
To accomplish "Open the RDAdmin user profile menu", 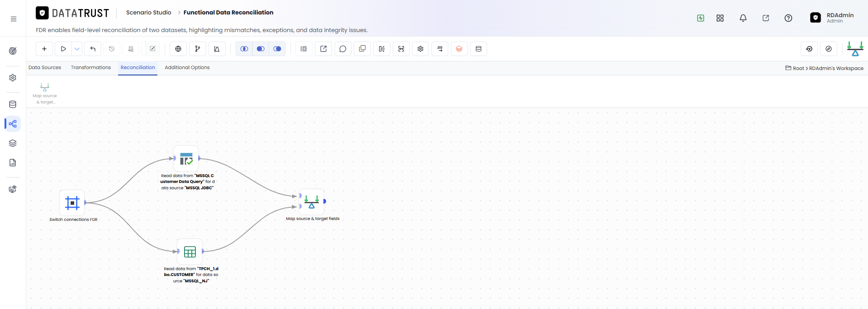I will point(831,18).
